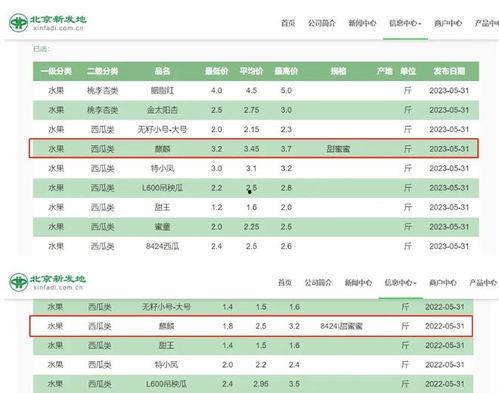
Task: Click 无籽小号-大号 in the 2022-05-31 table
Action: (166, 307)
